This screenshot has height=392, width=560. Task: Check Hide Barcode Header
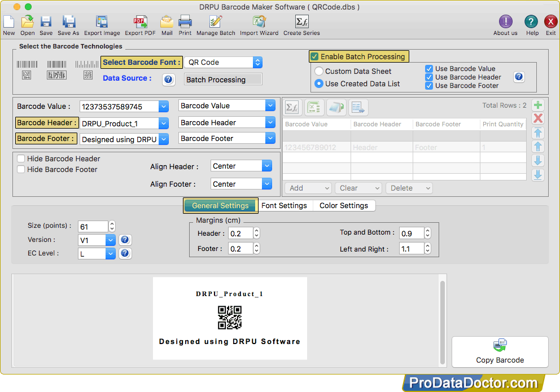tap(21, 158)
